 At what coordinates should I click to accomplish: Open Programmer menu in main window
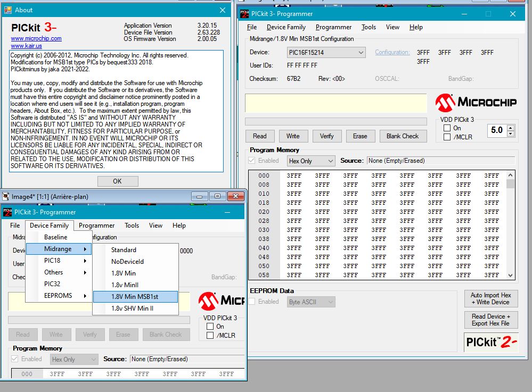tap(333, 27)
